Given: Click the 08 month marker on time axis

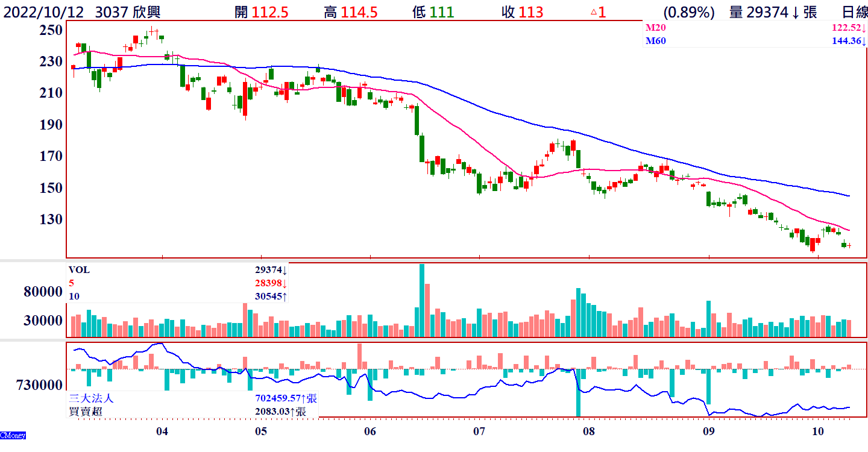Looking at the screenshot, I should [x=588, y=432].
